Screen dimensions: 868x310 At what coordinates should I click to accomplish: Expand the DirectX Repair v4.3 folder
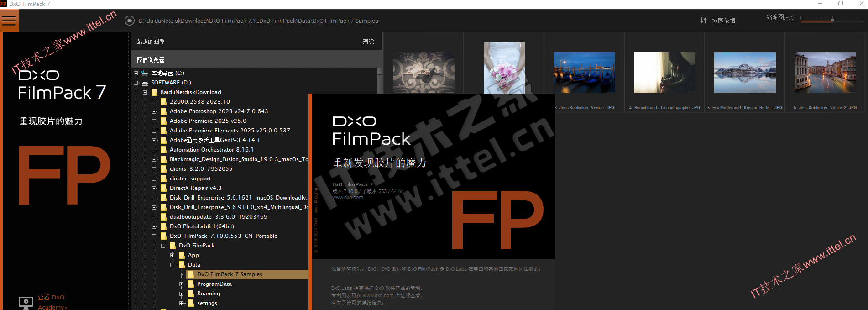[x=154, y=188]
